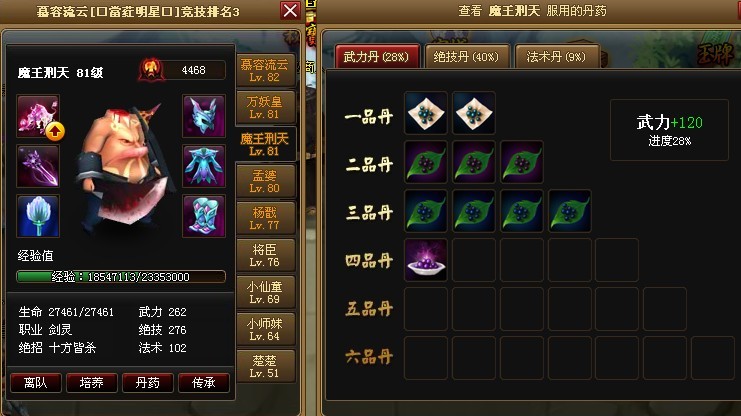Open the white lotus accessory slot

click(38, 216)
